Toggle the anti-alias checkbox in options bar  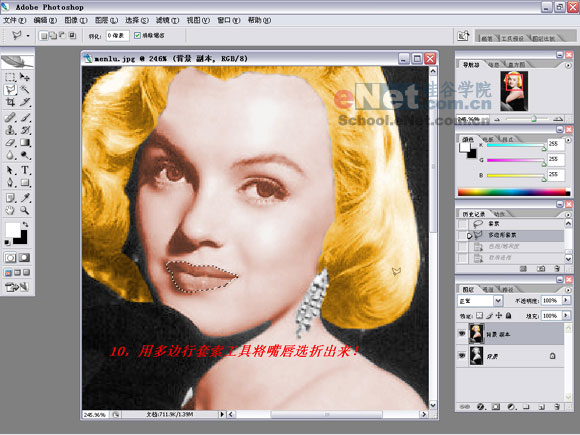(137, 36)
